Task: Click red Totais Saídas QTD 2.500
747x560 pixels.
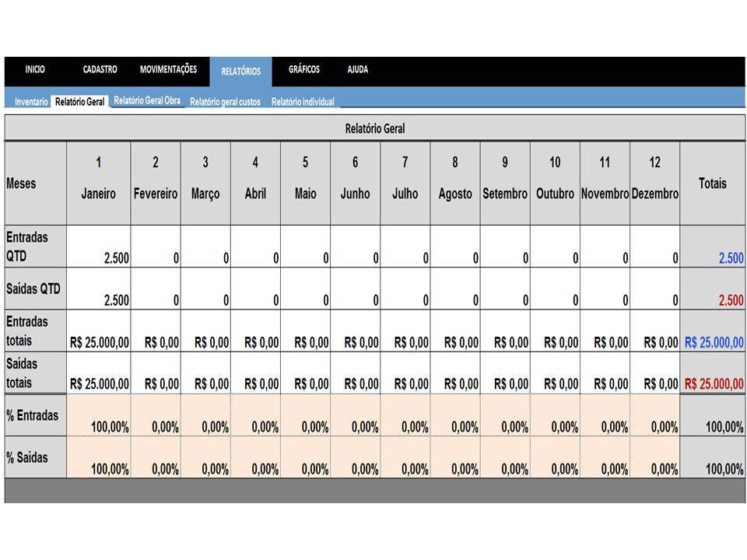Action: (x=713, y=289)
